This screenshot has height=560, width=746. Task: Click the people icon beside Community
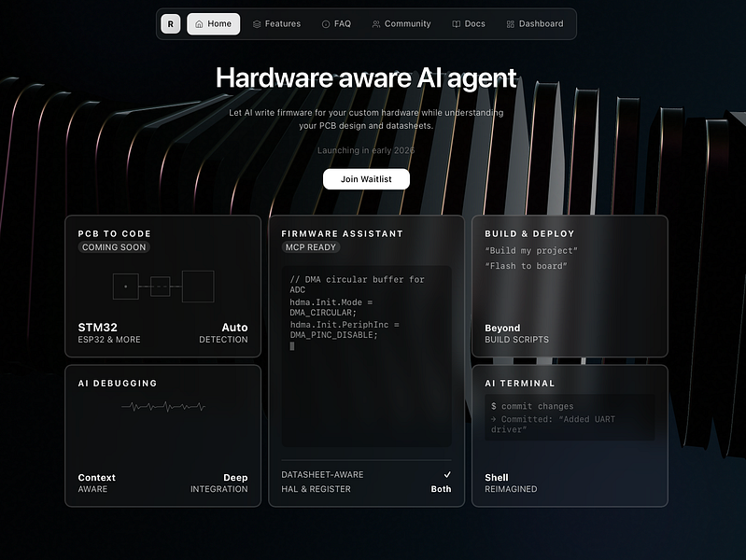[x=376, y=23]
